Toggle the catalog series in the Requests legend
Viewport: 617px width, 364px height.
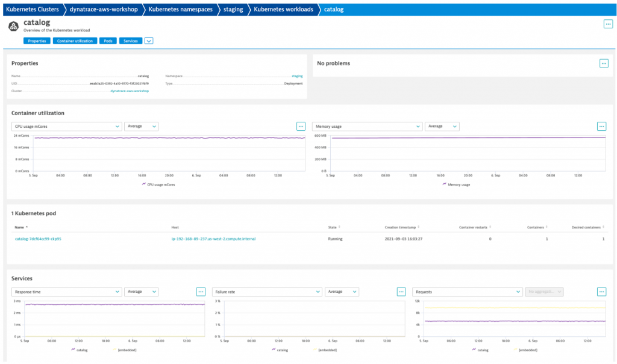tap(480, 350)
